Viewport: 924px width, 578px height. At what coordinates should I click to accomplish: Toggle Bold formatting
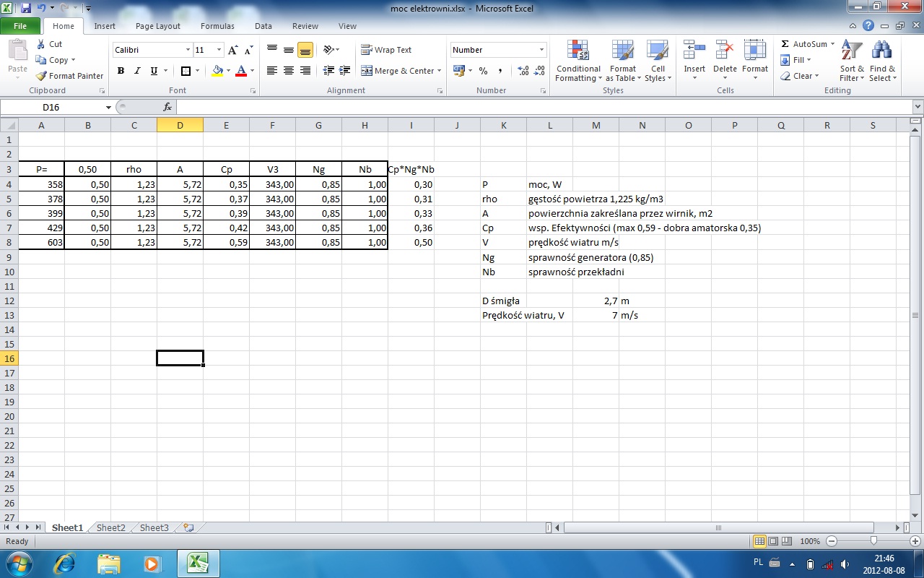pyautogui.click(x=121, y=71)
